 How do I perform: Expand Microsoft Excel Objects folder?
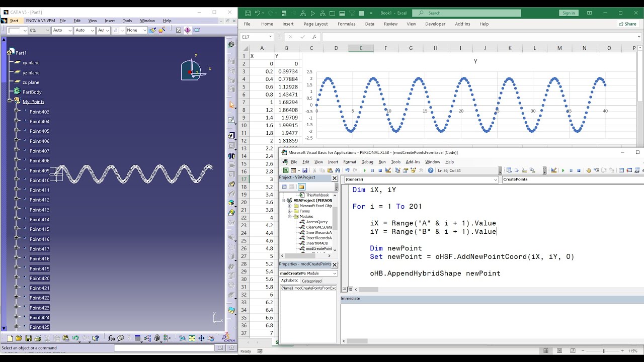click(x=290, y=206)
